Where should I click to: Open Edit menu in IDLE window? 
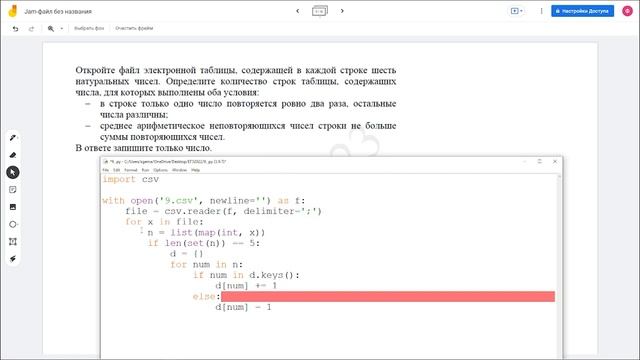click(x=117, y=170)
